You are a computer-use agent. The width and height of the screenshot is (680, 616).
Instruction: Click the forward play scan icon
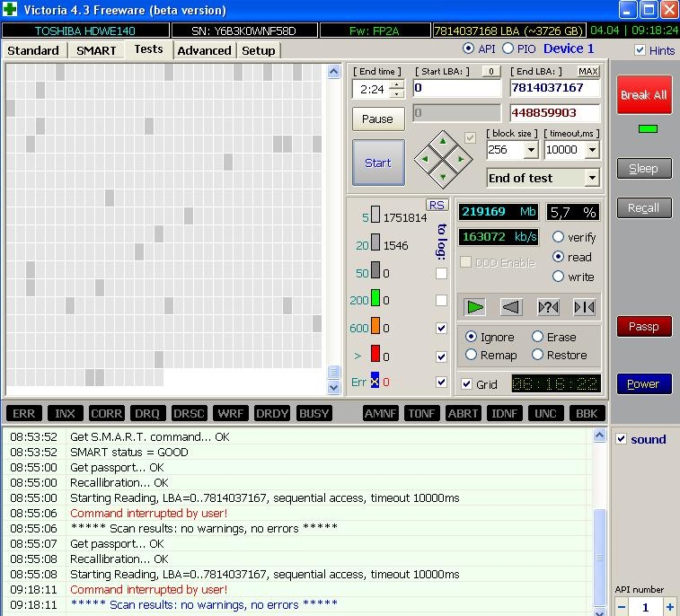474,307
